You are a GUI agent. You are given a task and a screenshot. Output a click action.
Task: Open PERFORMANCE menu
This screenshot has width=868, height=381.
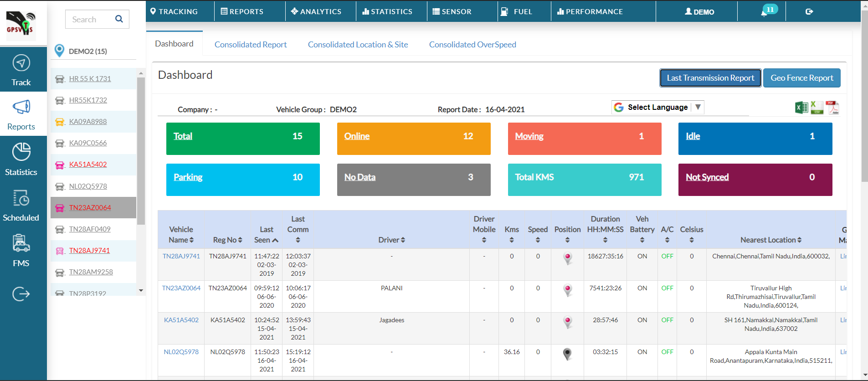point(590,11)
